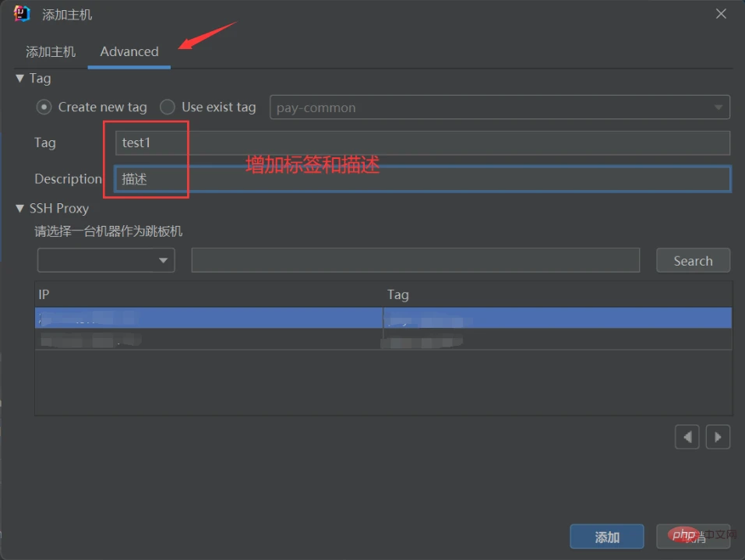The width and height of the screenshot is (745, 560).
Task: Choose the Use exist tag radio button
Action: (168, 107)
